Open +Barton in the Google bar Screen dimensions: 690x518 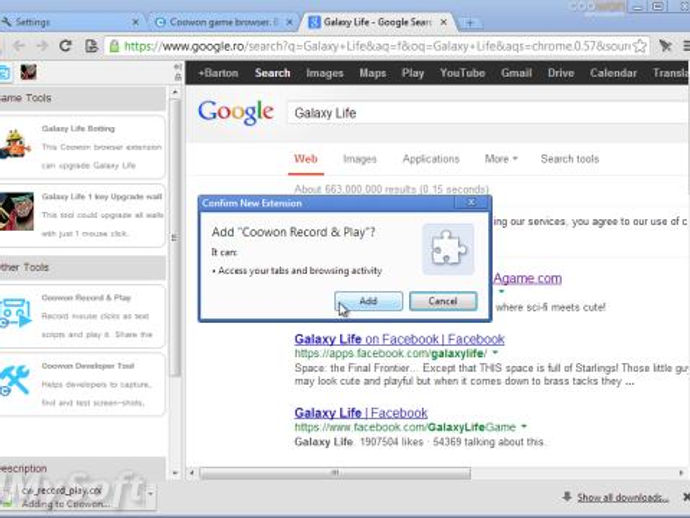pyautogui.click(x=218, y=73)
